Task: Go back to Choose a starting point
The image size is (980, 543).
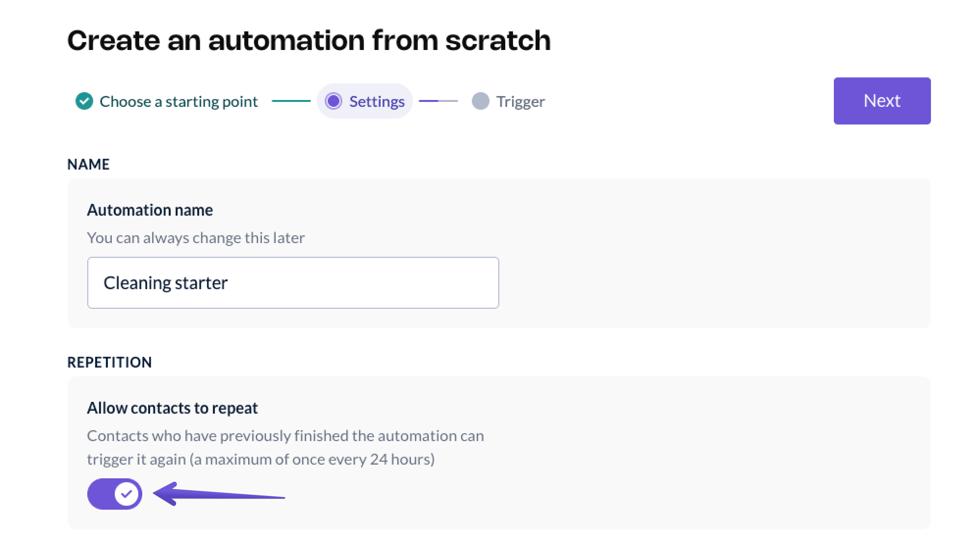Action: (178, 101)
